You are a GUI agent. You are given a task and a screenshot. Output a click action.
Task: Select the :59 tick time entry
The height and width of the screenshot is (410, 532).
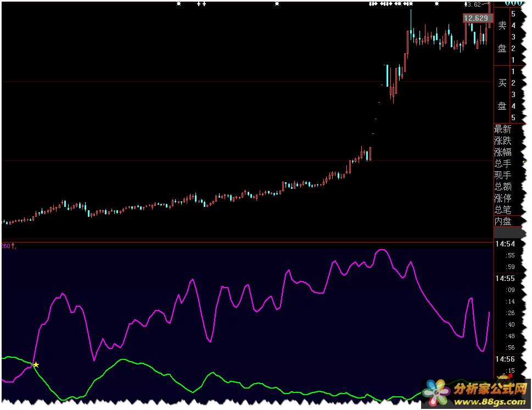click(x=510, y=267)
